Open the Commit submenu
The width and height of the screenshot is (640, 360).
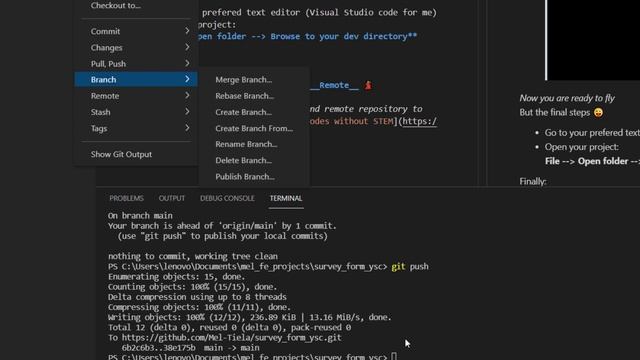click(136, 31)
